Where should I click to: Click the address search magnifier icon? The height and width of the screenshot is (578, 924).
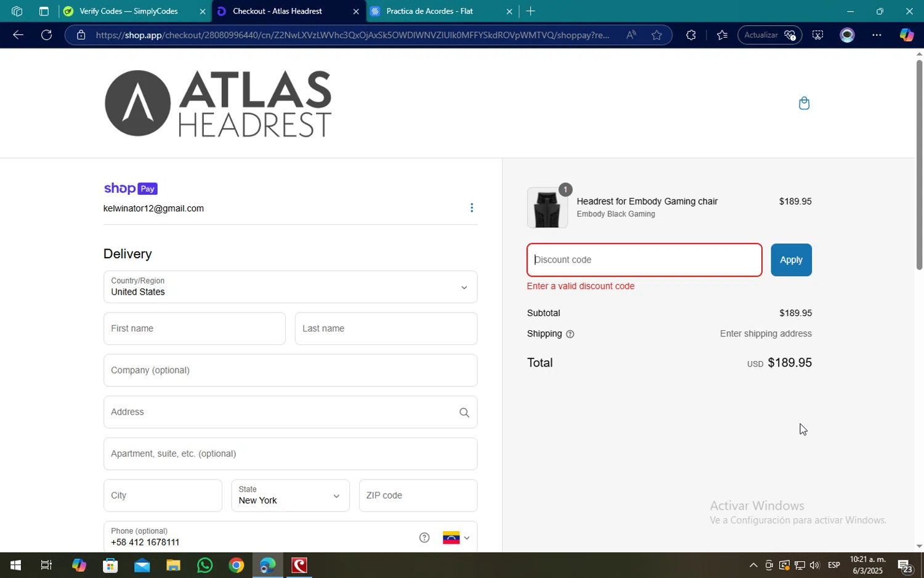point(464,413)
